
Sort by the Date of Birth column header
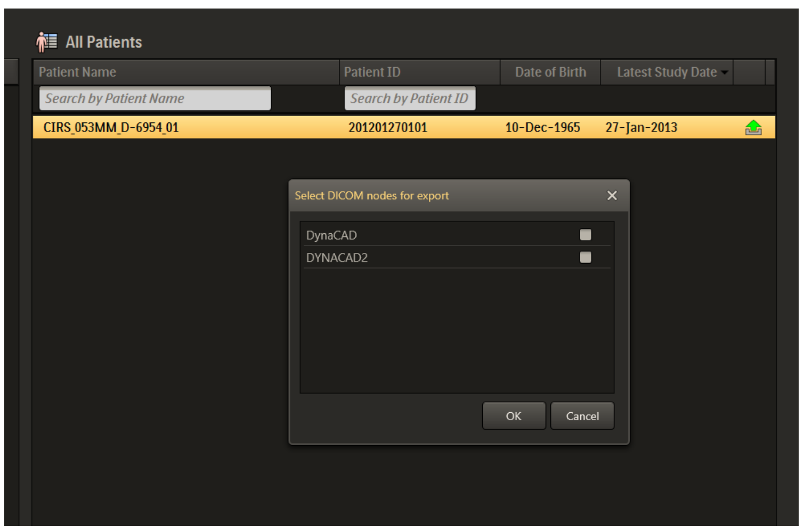pos(550,72)
